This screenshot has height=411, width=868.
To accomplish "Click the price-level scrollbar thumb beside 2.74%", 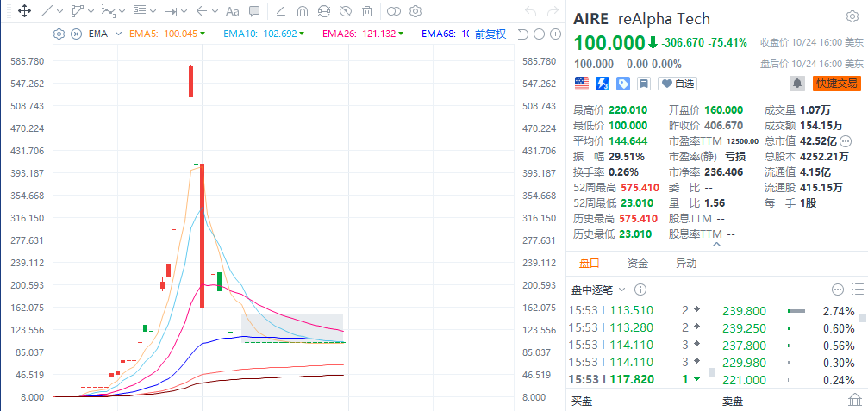I will click(x=863, y=318).
